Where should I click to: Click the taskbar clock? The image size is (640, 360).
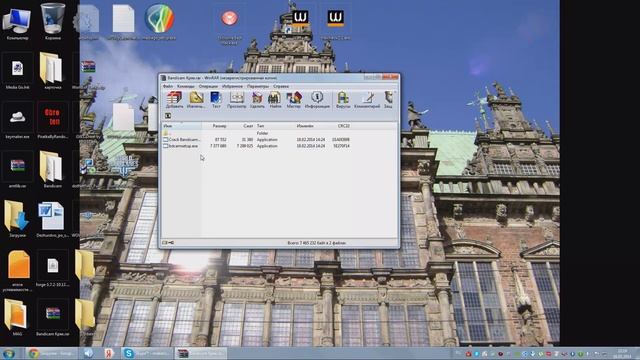click(622, 353)
